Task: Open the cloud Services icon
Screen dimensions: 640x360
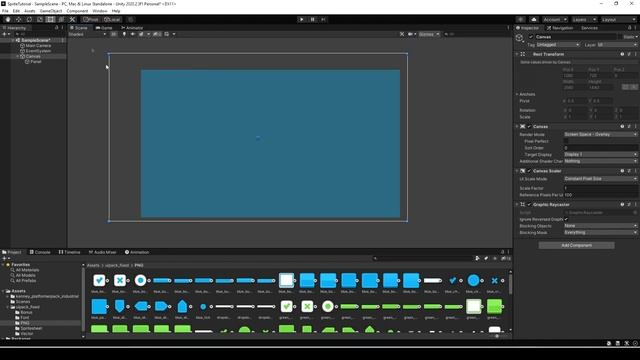Action: 534,20
